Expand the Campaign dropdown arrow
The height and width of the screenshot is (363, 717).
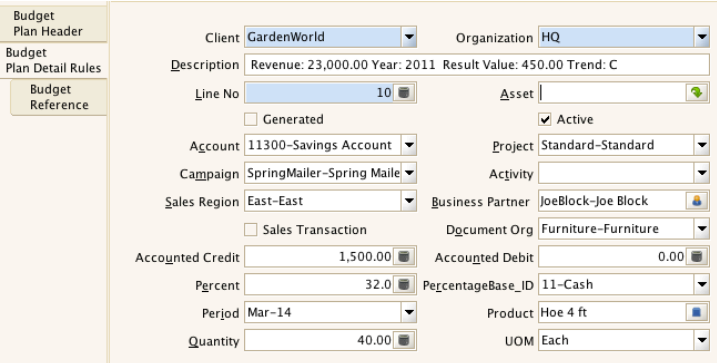pyautogui.click(x=409, y=173)
